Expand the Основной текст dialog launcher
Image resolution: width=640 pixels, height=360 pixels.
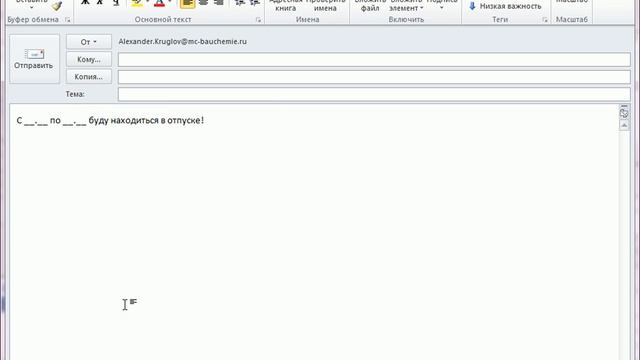(x=258, y=20)
